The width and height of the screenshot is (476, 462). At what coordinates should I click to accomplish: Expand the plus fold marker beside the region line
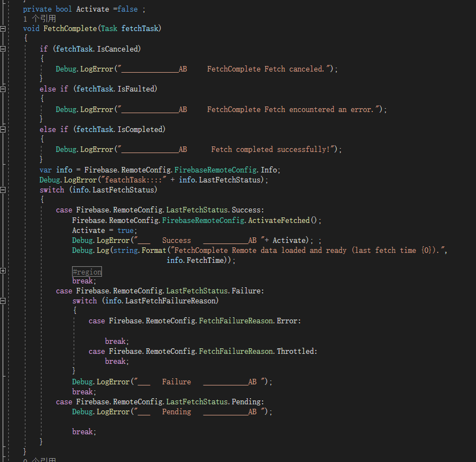pyautogui.click(x=3, y=271)
